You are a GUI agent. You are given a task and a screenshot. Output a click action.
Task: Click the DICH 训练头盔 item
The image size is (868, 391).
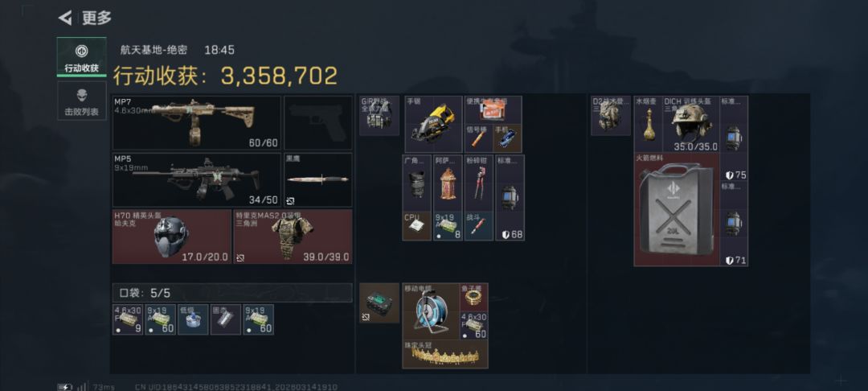tap(691, 124)
